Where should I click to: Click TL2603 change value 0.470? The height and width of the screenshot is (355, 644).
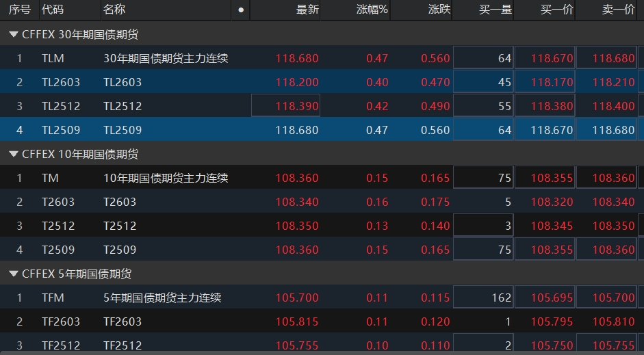435,82
